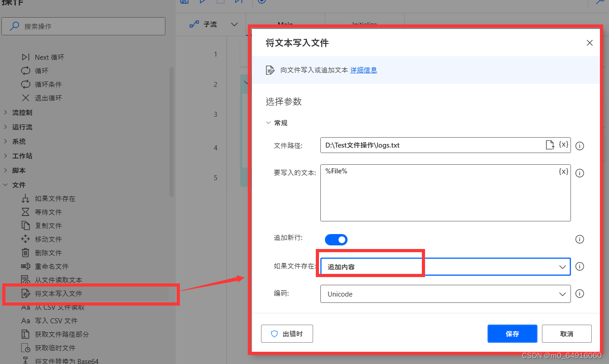Click the {x} variable icon for 文件路径
The image size is (609, 364).
point(564,145)
